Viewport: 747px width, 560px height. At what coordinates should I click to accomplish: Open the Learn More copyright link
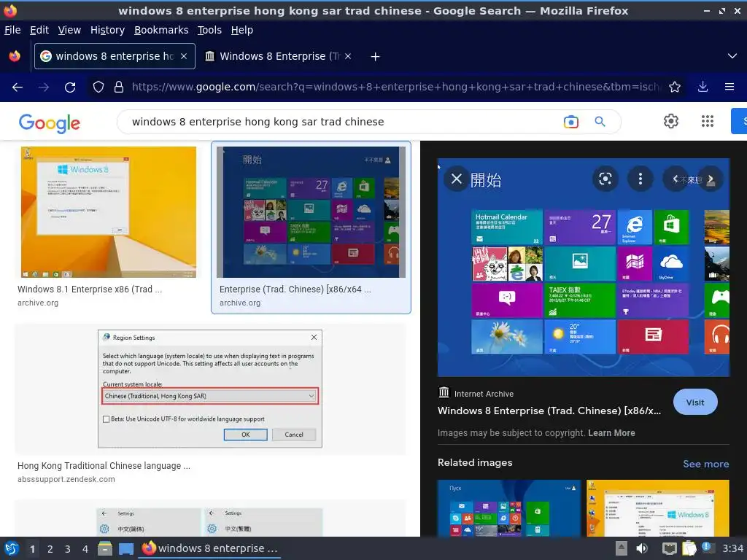coord(611,433)
